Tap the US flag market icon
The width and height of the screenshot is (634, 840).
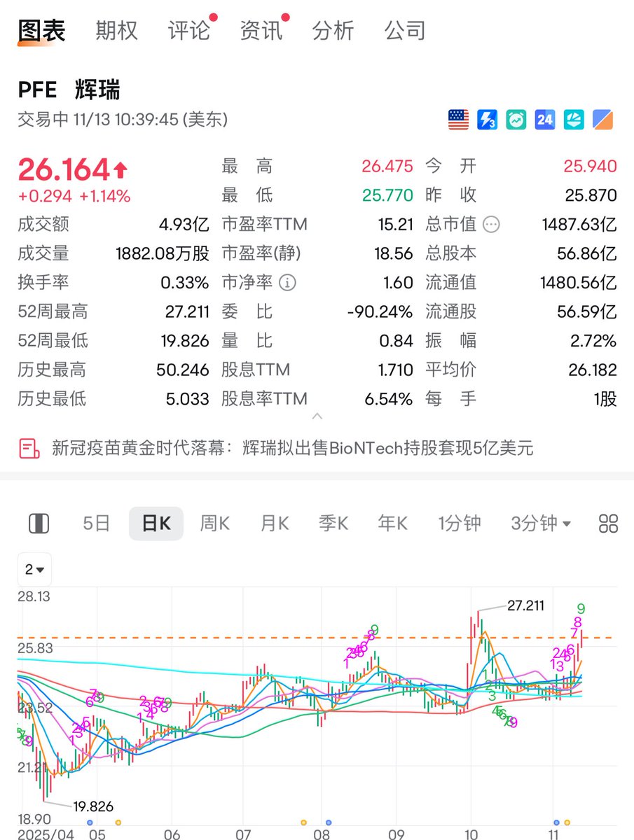(458, 120)
